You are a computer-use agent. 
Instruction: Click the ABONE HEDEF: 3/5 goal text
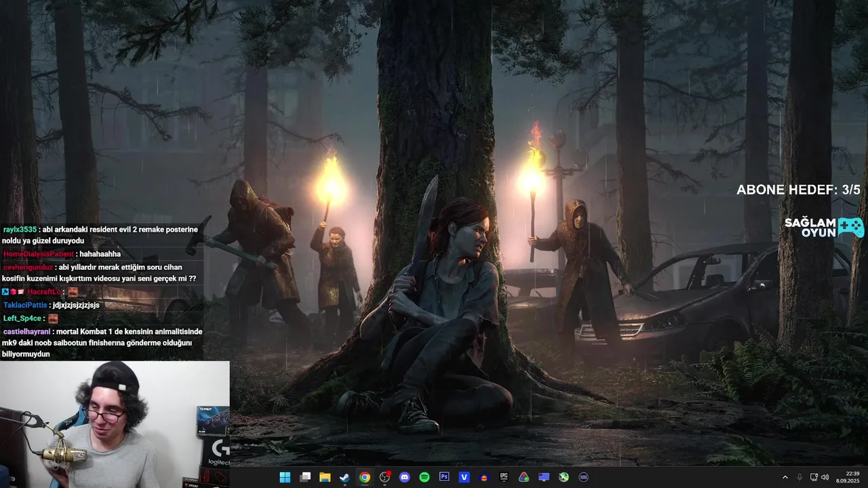tap(798, 190)
